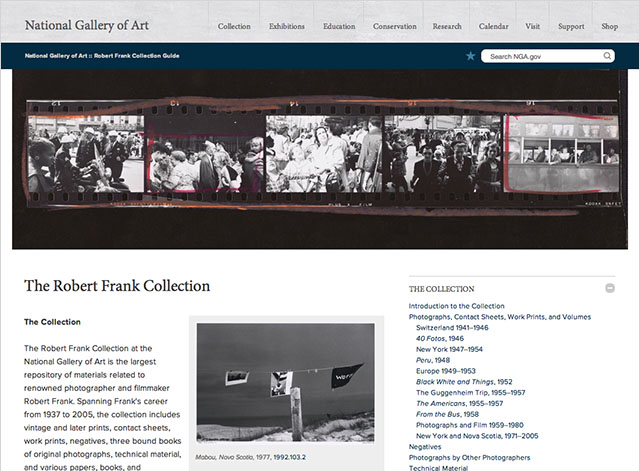Open Introduction to the Collection link
This screenshot has height=472, width=640.
pos(456,306)
